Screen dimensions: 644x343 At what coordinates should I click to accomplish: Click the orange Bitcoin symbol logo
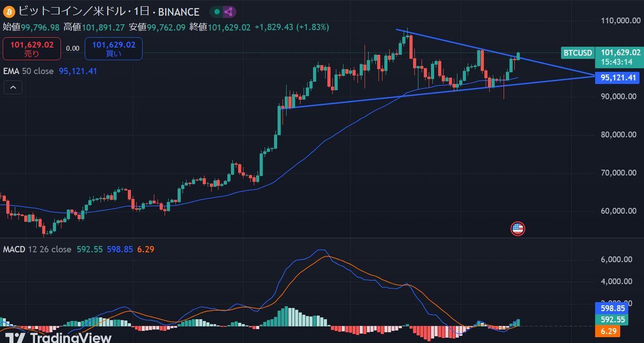pyautogui.click(x=9, y=11)
